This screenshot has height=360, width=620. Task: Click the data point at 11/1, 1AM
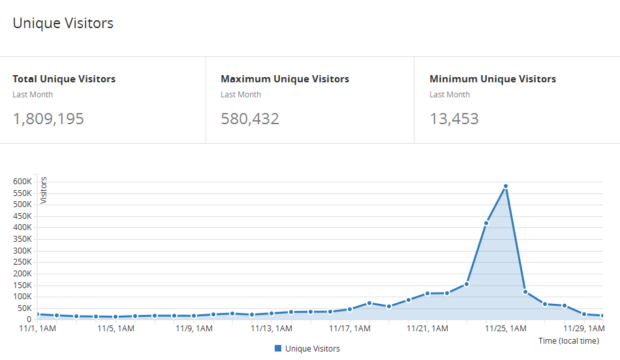pos(38,315)
